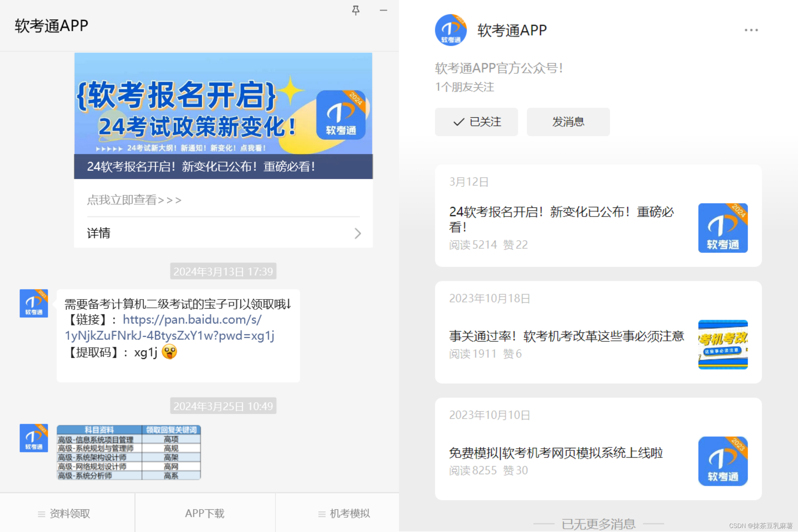Viewport: 798px width, 532px height.
Task: Toggle the 已关注 follow button
Action: 476,122
